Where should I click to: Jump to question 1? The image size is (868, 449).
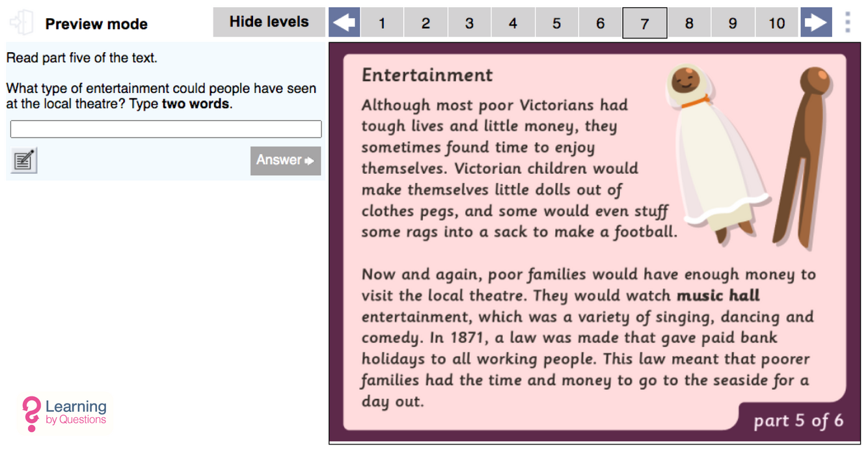point(382,23)
